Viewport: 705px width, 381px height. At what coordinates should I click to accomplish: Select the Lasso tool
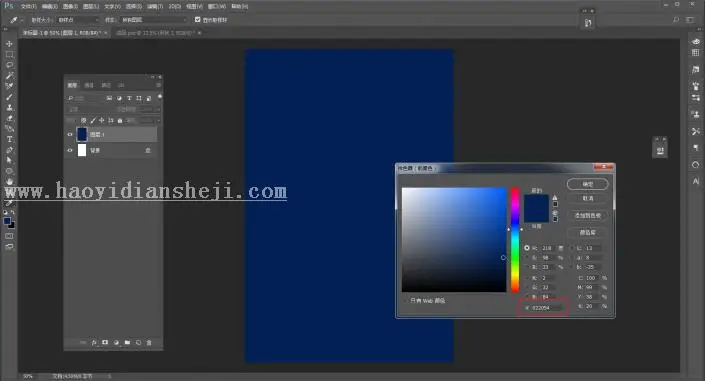coord(9,65)
